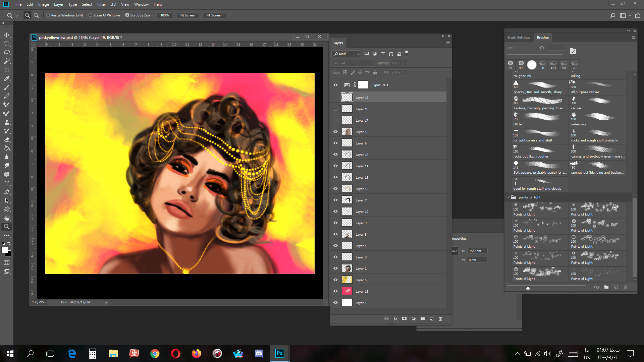644x362 pixels.
Task: Select the Blur tool
Action: click(7, 157)
